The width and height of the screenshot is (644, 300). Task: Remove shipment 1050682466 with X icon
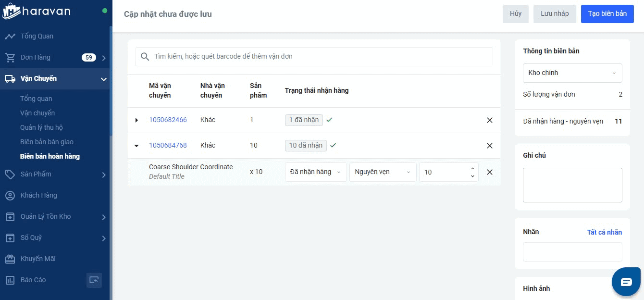[489, 120]
